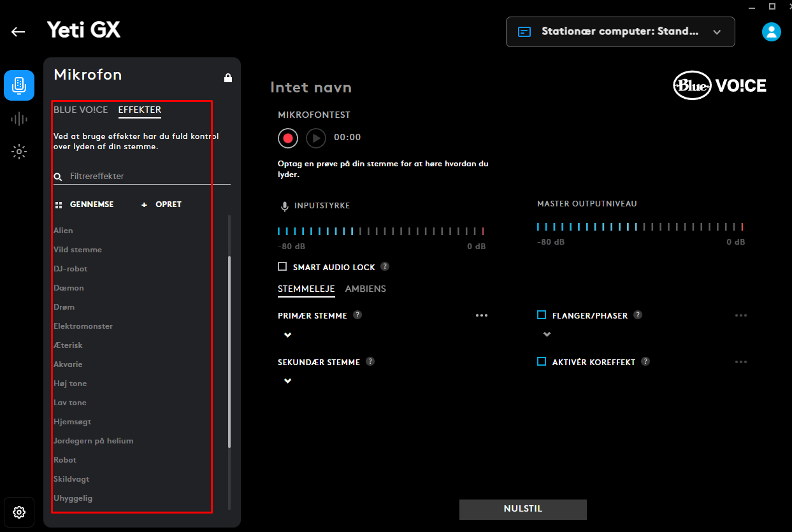Choose the Jordegern på helium effect

point(94,440)
